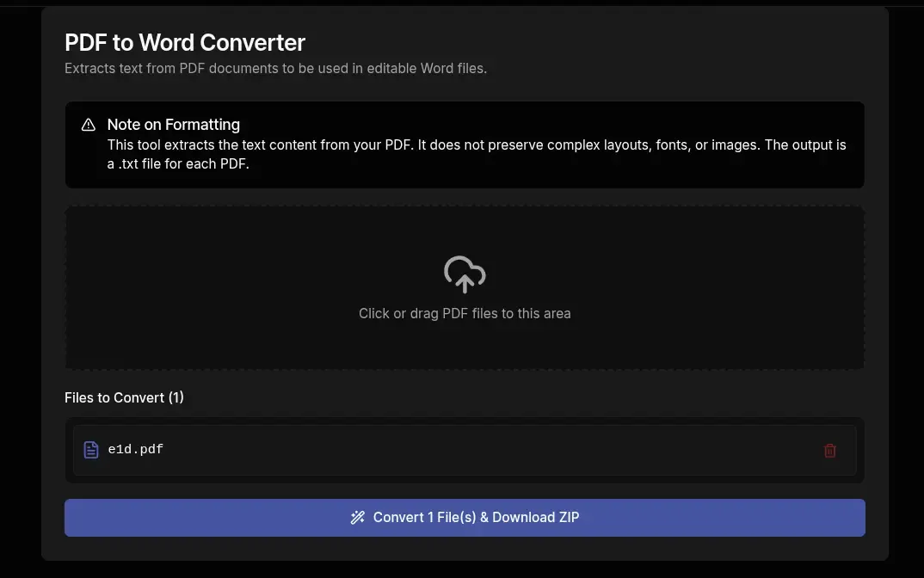Click the e1d.pdf filename label
Image resolution: width=924 pixels, height=578 pixels.
(x=135, y=449)
